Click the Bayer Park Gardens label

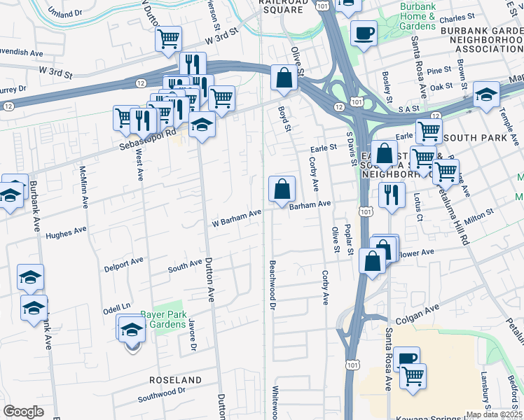click(x=163, y=319)
